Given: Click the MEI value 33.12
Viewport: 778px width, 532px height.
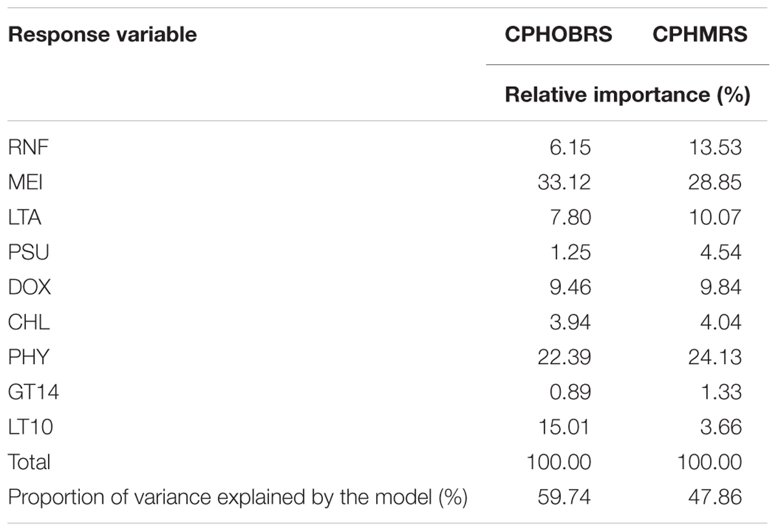Looking at the screenshot, I should [564, 182].
